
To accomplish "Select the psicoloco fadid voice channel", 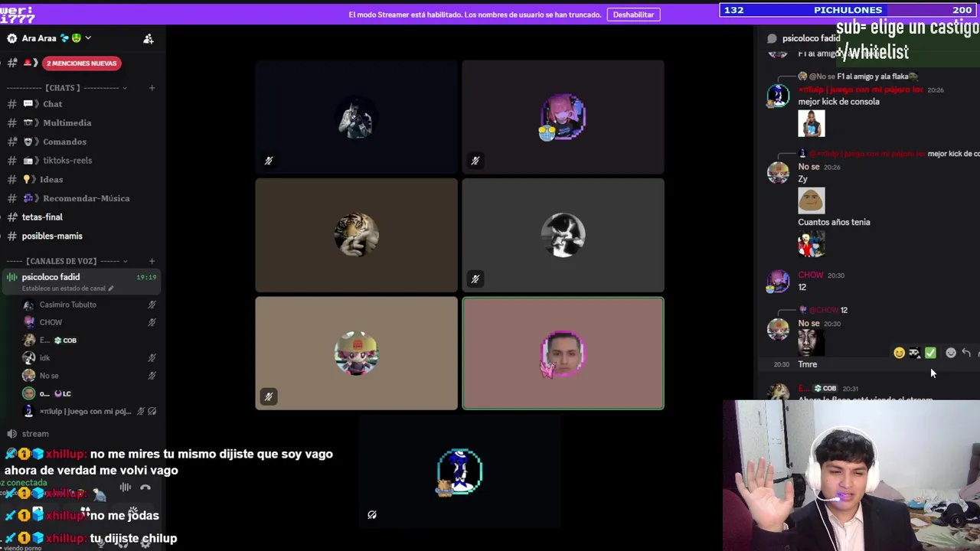I will 80,282.
